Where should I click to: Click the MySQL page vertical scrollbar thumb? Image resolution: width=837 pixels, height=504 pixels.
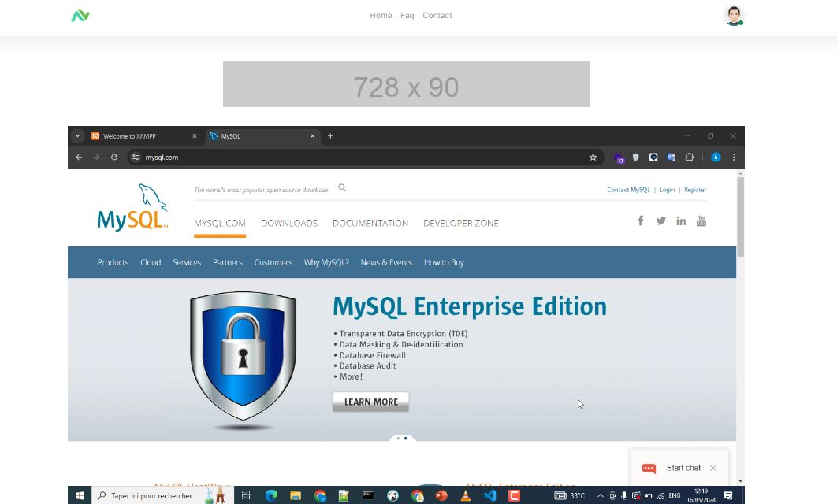[740, 217]
